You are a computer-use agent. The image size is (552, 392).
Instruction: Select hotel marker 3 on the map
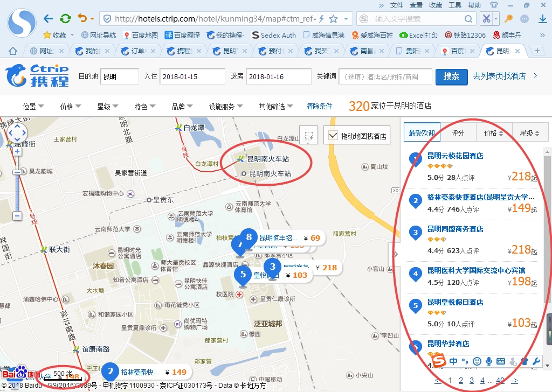[272, 267]
